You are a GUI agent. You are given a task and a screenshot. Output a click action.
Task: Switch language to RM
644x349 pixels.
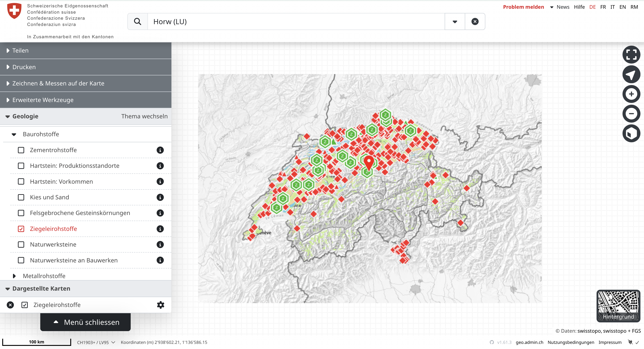tap(634, 7)
